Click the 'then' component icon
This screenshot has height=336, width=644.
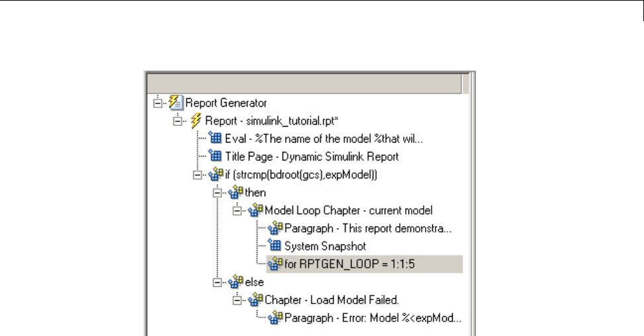coord(236,192)
